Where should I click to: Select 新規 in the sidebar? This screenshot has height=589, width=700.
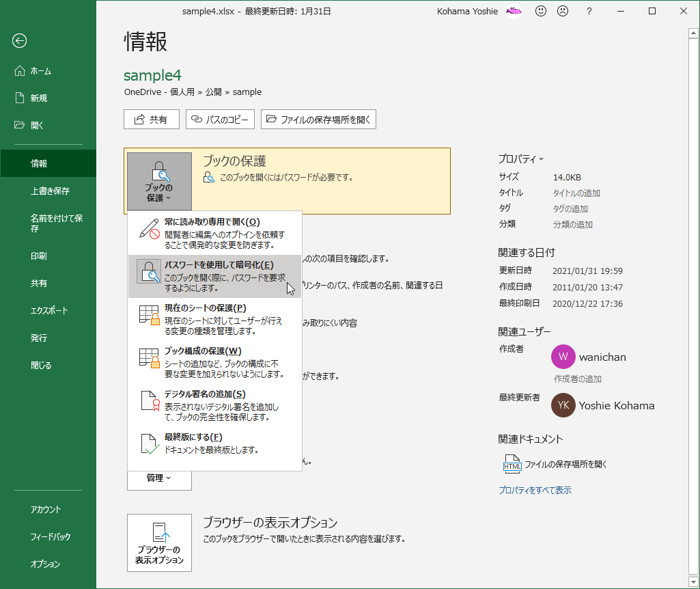[x=48, y=98]
